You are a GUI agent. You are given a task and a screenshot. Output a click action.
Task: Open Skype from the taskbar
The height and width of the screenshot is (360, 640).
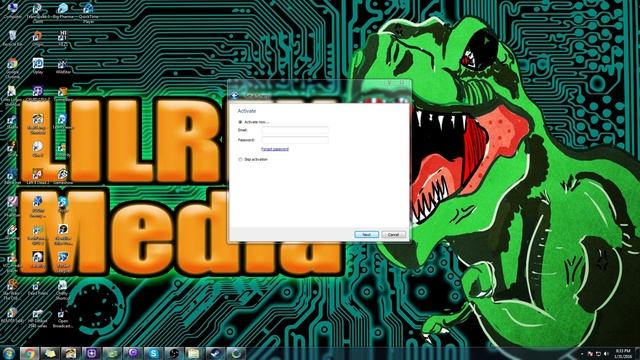153,353
